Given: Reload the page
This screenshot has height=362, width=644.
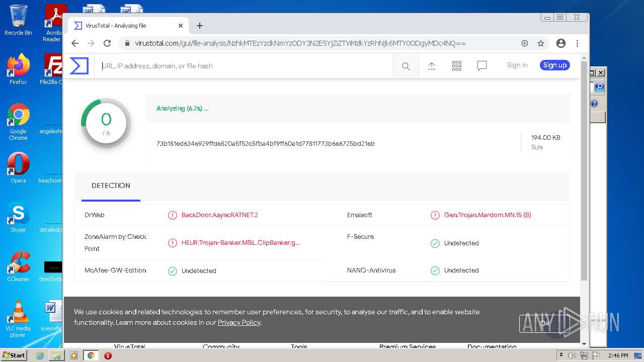Looking at the screenshot, I should click(x=107, y=43).
